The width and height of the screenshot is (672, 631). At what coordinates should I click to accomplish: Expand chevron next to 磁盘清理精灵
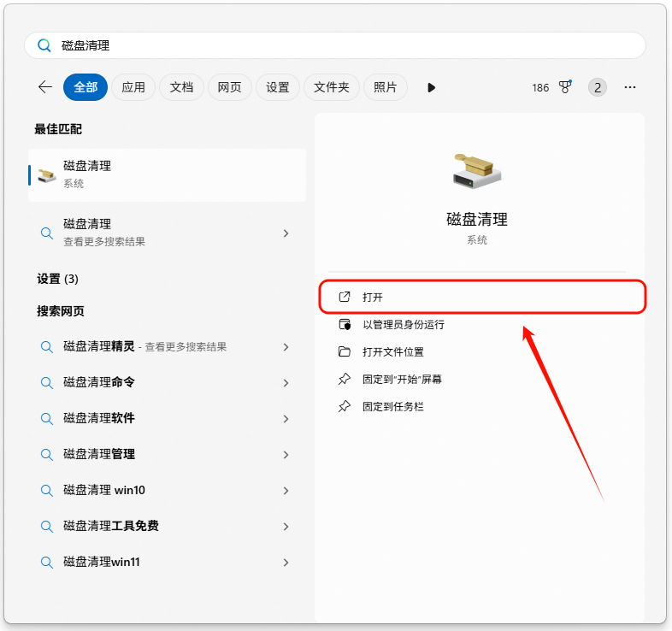pos(286,347)
